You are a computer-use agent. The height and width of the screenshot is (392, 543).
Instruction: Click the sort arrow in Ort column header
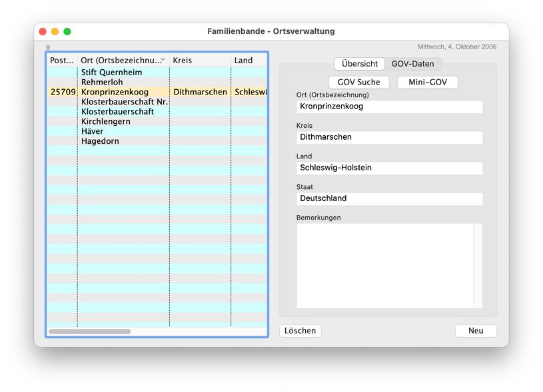(x=163, y=60)
